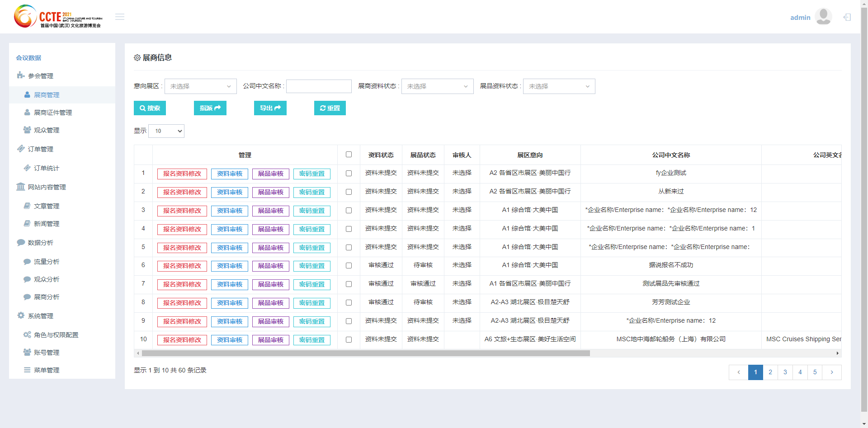Click the gear icon of 系统管理
This screenshot has width=868, height=428.
21,315
